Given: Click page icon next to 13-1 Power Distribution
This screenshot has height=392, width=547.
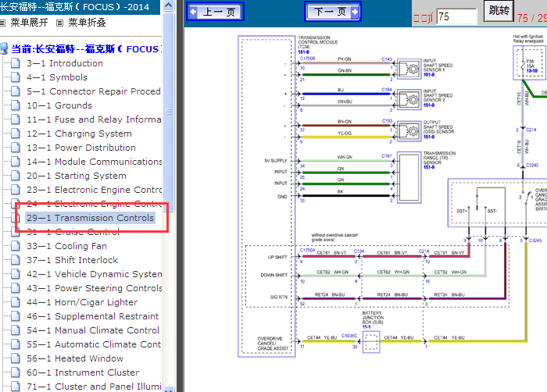Looking at the screenshot, I should (16, 148).
